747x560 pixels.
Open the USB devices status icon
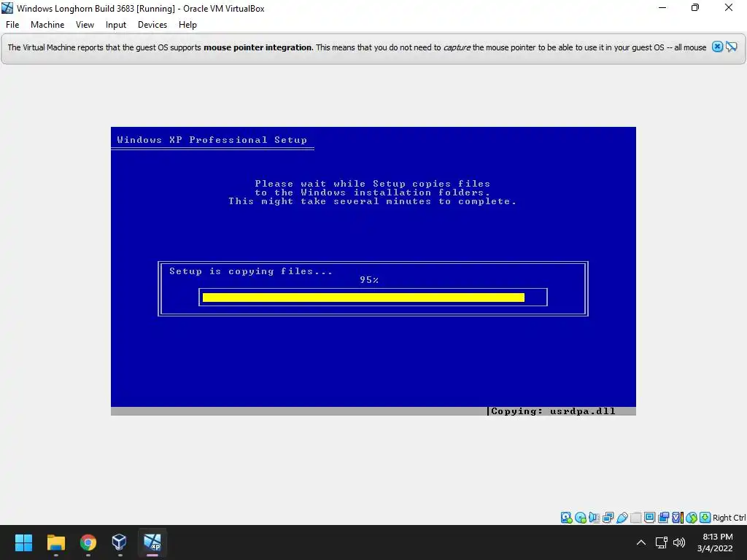(x=622, y=518)
